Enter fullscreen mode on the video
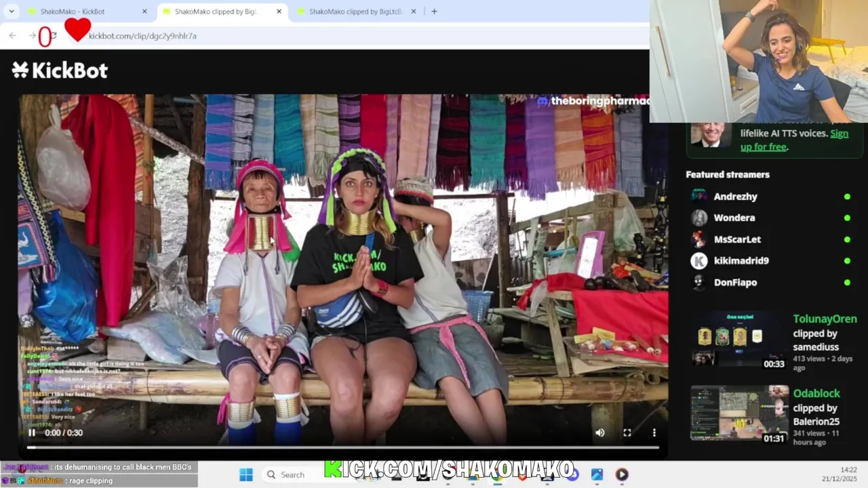Viewport: 868px width, 488px height. pos(627,432)
